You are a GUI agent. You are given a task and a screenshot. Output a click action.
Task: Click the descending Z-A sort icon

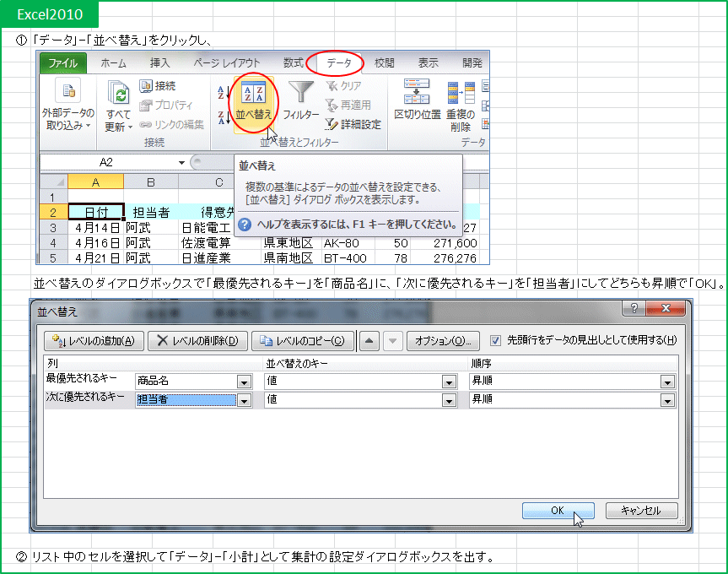223,118
